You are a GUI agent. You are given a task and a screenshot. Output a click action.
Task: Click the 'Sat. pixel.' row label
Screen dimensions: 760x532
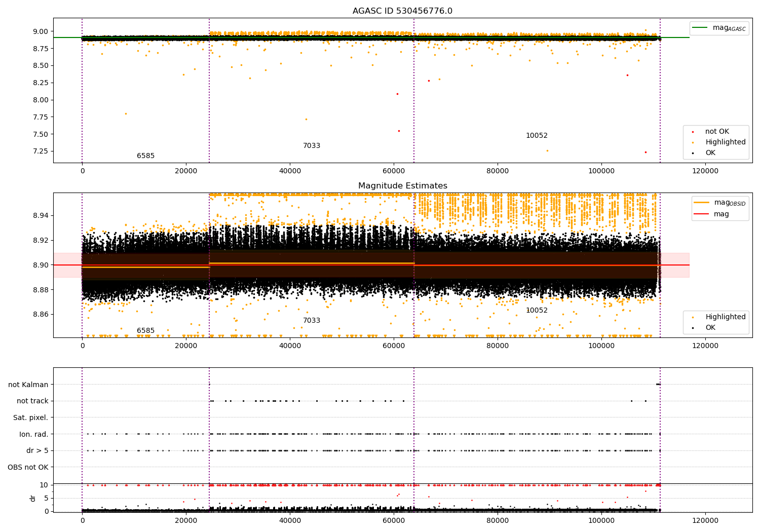[31, 418]
